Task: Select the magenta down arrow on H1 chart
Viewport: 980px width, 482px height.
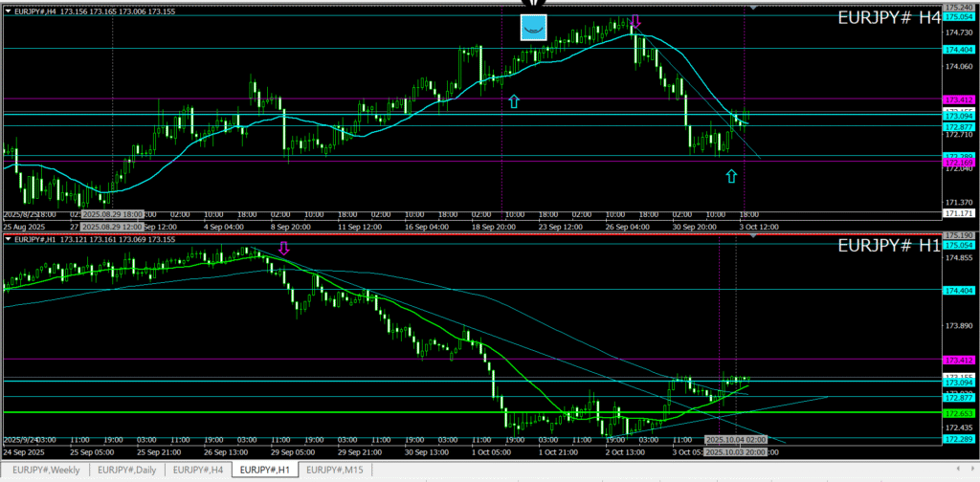Action: pyautogui.click(x=283, y=249)
